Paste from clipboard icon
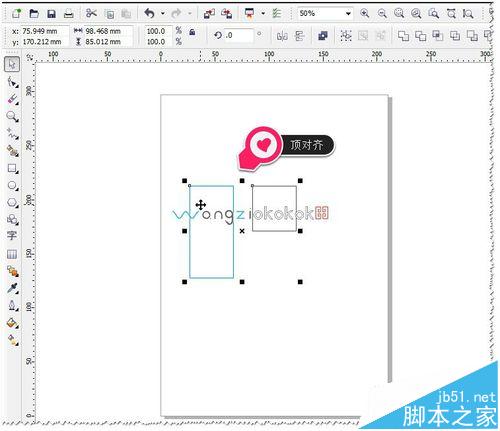The width and height of the screenshot is (500, 431). tap(126, 14)
